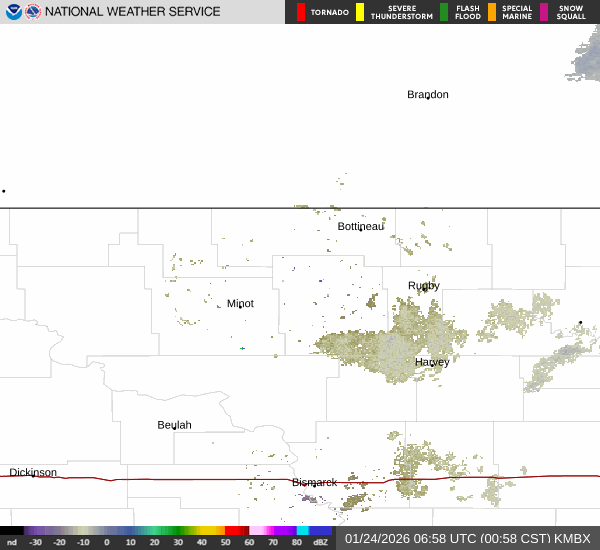Click the Bottineau city label
The height and width of the screenshot is (550, 600).
(360, 227)
